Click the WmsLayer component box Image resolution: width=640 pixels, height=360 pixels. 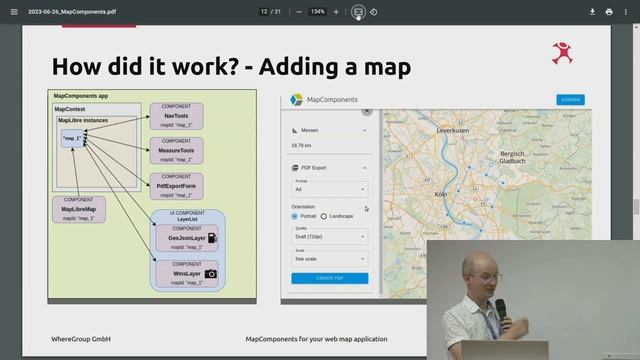pos(187,273)
